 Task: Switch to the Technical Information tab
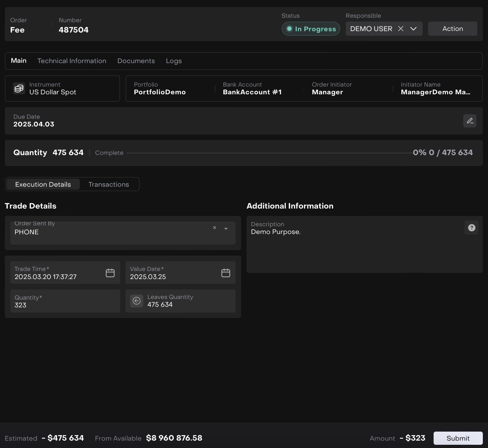click(x=72, y=61)
